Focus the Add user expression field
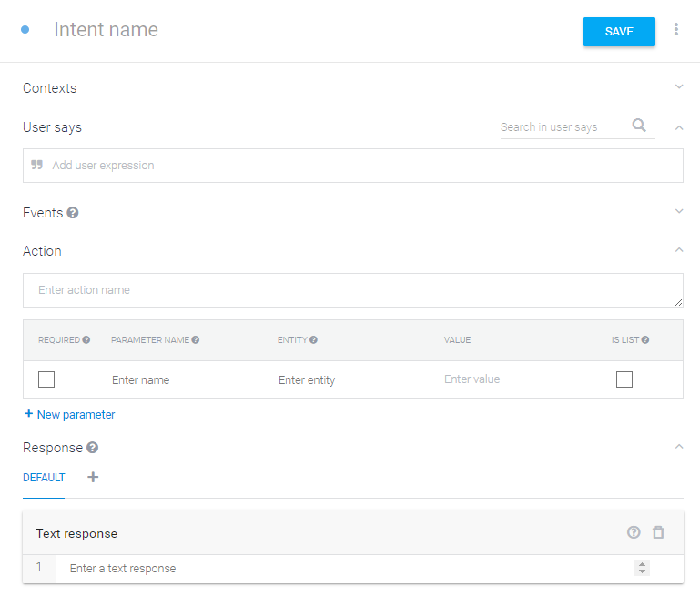Image resolution: width=700 pixels, height=596 pixels. pos(353,166)
